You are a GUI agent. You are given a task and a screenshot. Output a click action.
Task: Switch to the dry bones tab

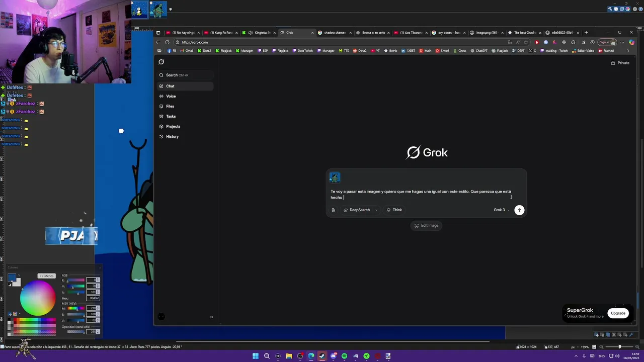449,33
